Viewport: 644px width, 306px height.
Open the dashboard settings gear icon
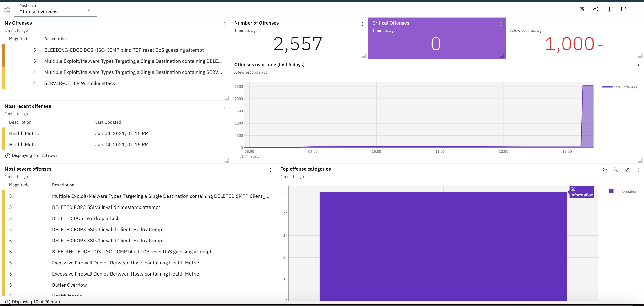pos(582,9)
